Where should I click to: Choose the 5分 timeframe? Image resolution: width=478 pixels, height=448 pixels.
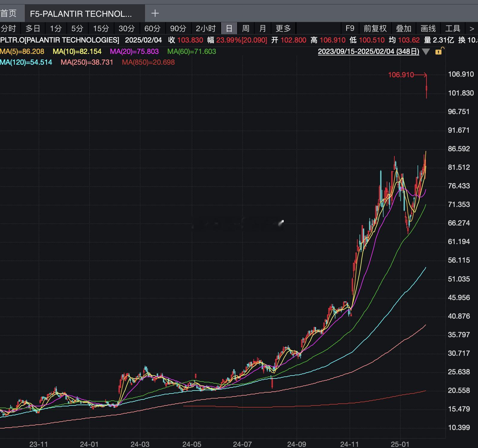click(77, 28)
